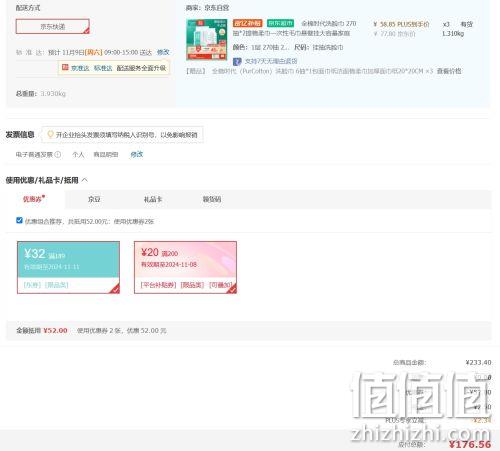Uncheck the 优惠组合推荐 checkbox
The width and height of the screenshot is (500, 451).
click(x=19, y=220)
